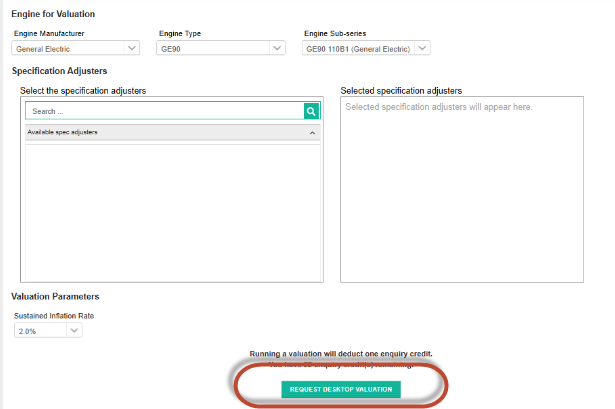Expand the Engine Type dropdown arrow

pyautogui.click(x=277, y=47)
